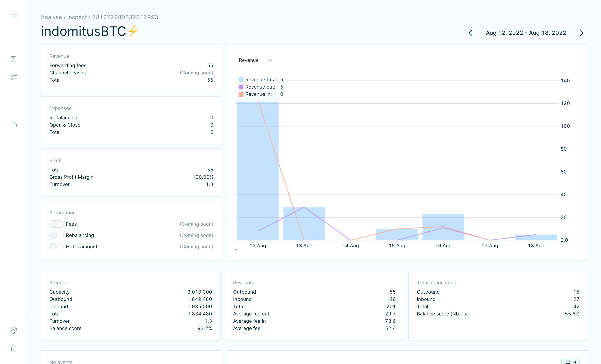
Task: Click the flag badge showing 6
Action: click(x=570, y=362)
